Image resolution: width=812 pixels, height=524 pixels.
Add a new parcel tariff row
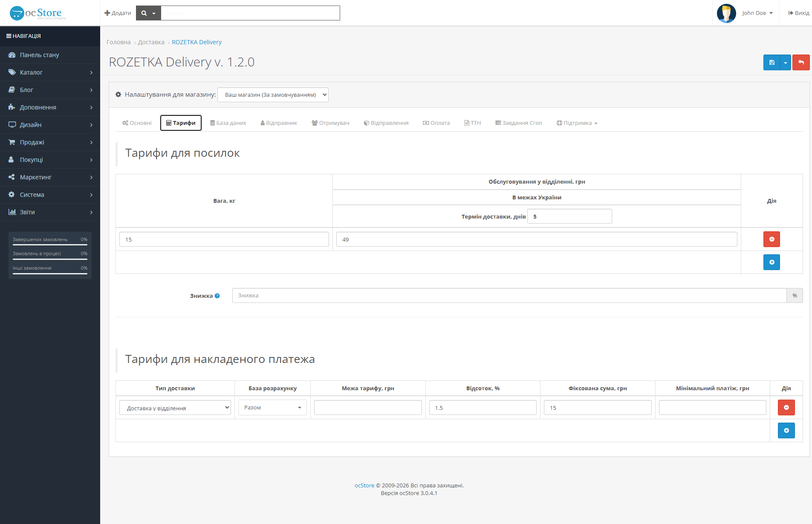[x=772, y=262]
